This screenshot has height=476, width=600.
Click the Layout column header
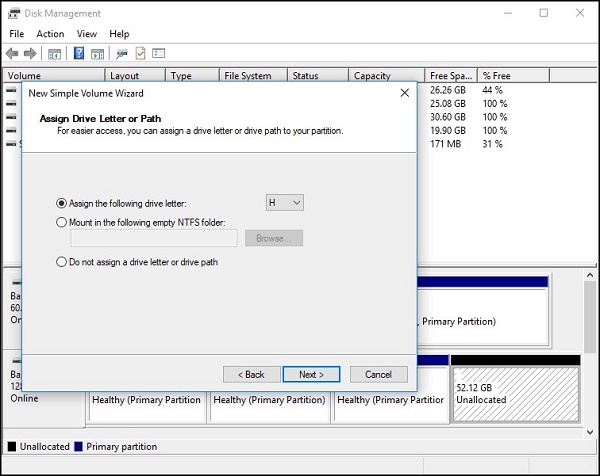[x=135, y=75]
